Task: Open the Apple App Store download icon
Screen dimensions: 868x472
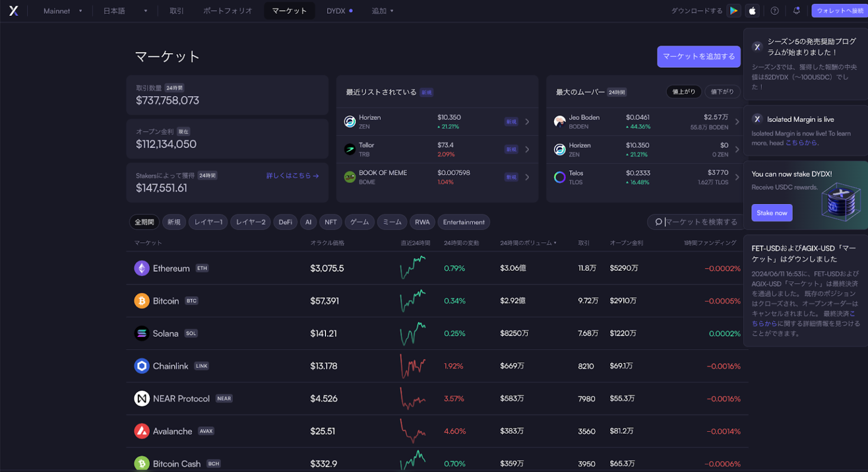Action: pyautogui.click(x=752, y=11)
